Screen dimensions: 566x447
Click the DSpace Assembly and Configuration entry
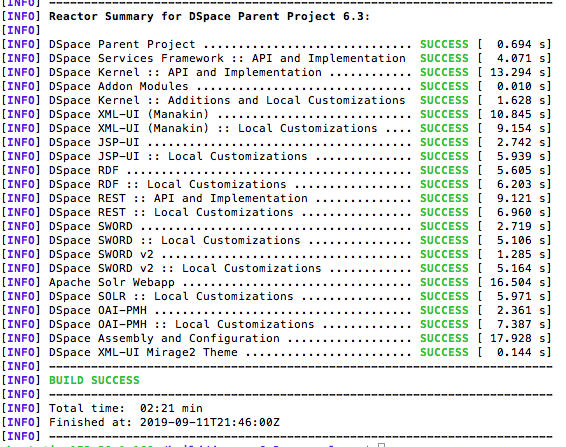pyautogui.click(x=164, y=338)
